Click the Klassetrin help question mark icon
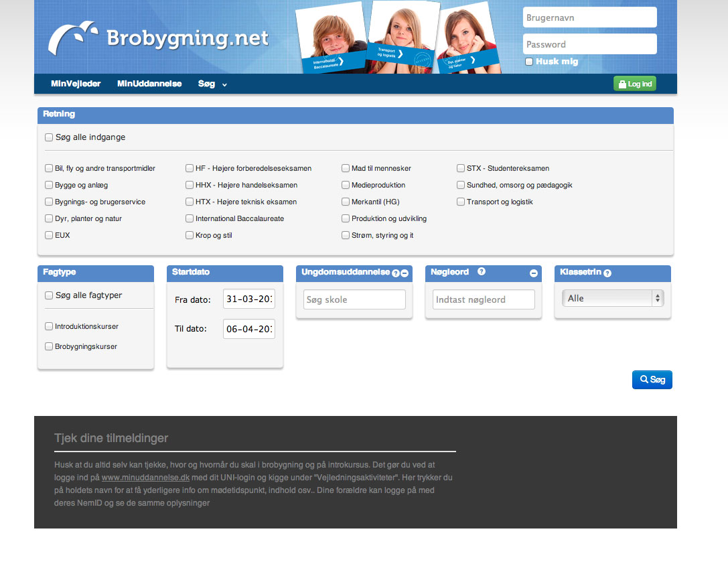Image resolution: width=728 pixels, height=564 pixels. (x=607, y=273)
